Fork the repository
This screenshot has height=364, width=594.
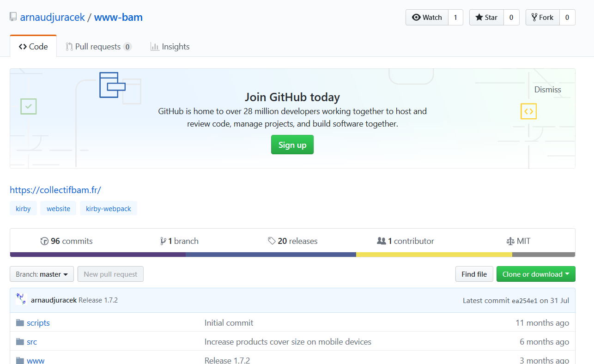pos(543,18)
